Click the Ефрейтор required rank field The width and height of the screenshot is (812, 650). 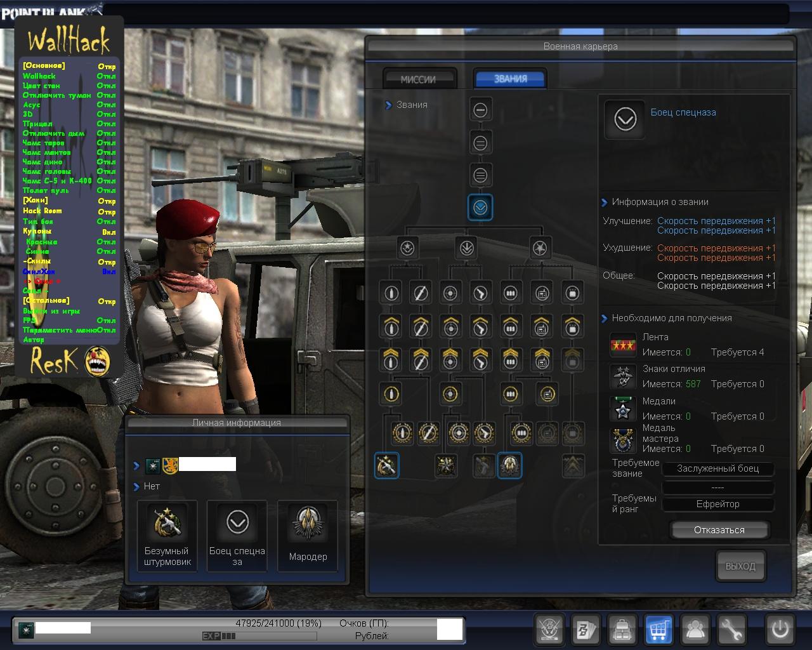(718, 504)
